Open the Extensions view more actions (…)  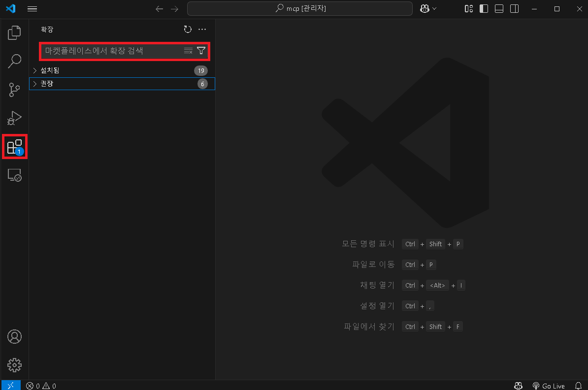pos(202,29)
